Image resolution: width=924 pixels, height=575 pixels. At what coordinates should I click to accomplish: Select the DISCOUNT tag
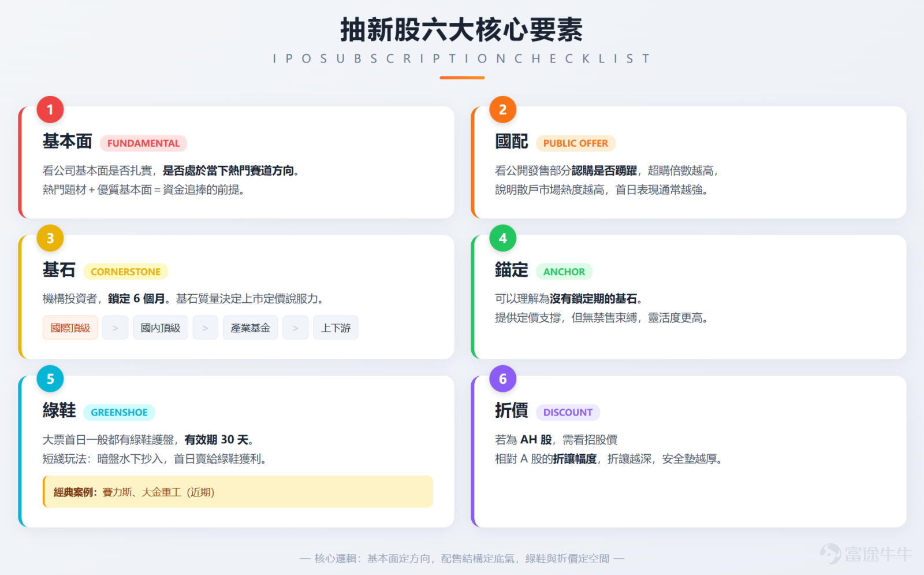click(568, 412)
